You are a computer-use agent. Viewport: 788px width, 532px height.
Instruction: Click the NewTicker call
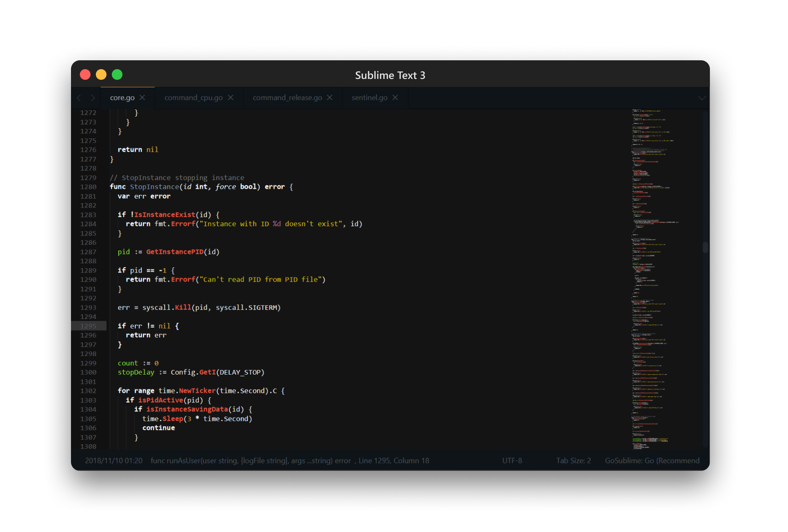point(197,391)
